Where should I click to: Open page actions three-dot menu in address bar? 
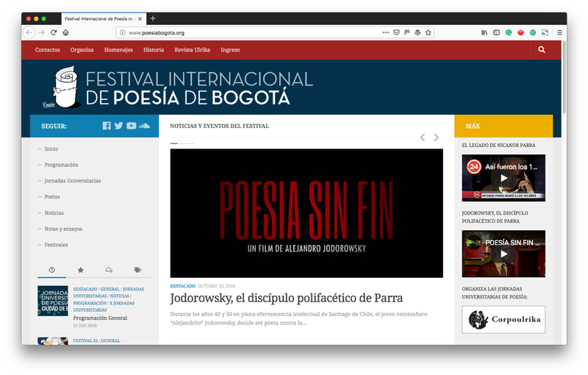click(385, 32)
